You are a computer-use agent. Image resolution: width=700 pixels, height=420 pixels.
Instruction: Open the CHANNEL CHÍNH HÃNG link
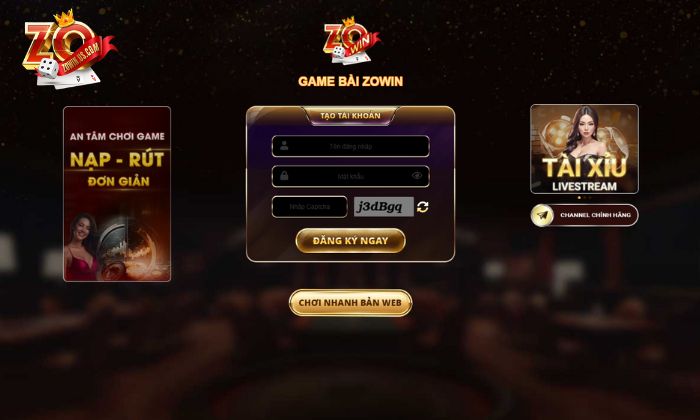tap(584, 215)
